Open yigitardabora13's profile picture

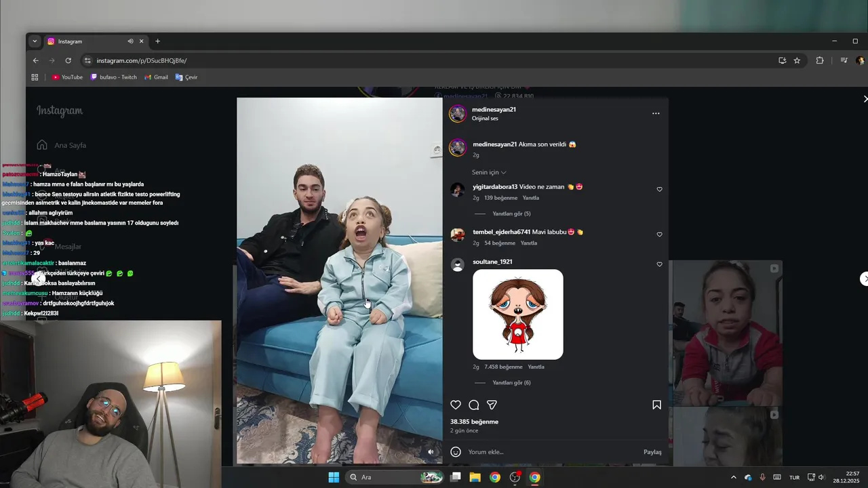coord(458,190)
